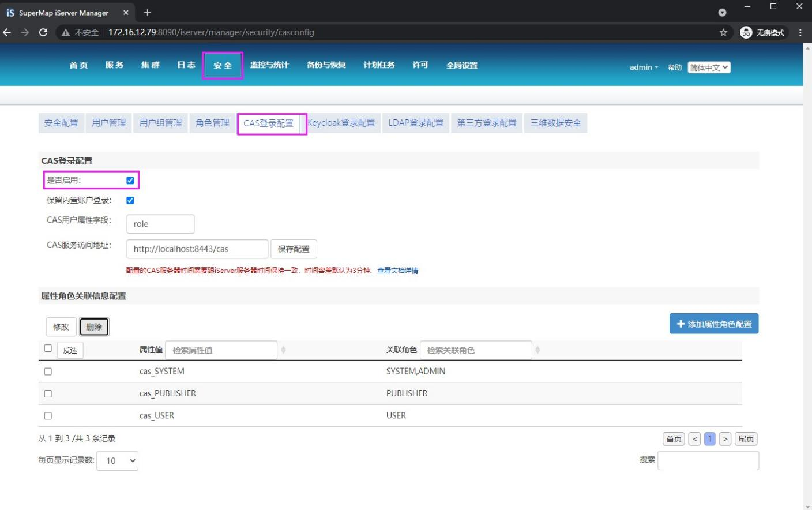Open the 安全 navigation menu
Screen dimensions: 812x510
(x=223, y=65)
